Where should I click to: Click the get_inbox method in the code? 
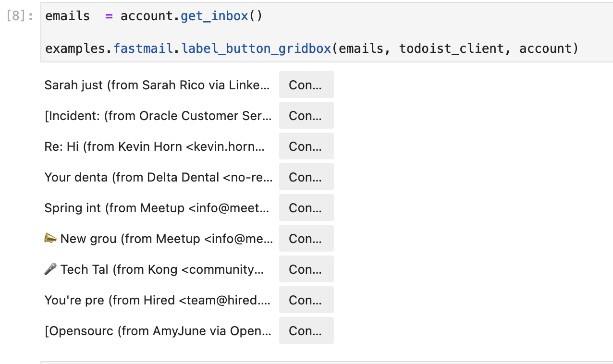click(x=214, y=16)
